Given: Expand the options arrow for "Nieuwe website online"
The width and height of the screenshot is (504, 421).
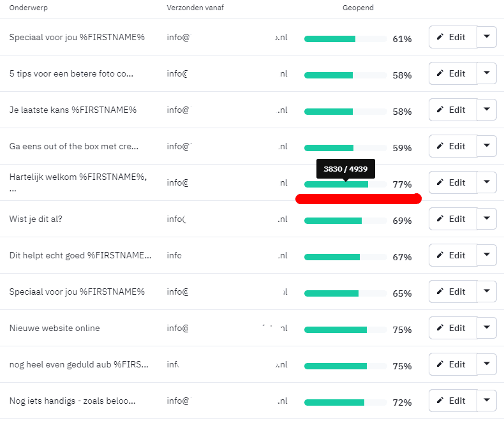Looking at the screenshot, I should click(x=487, y=328).
